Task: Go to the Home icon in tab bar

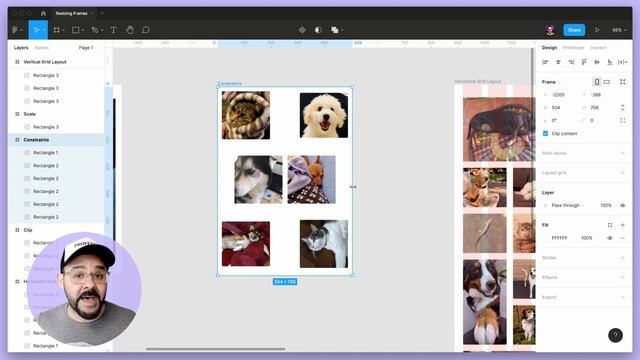Action: [x=44, y=13]
